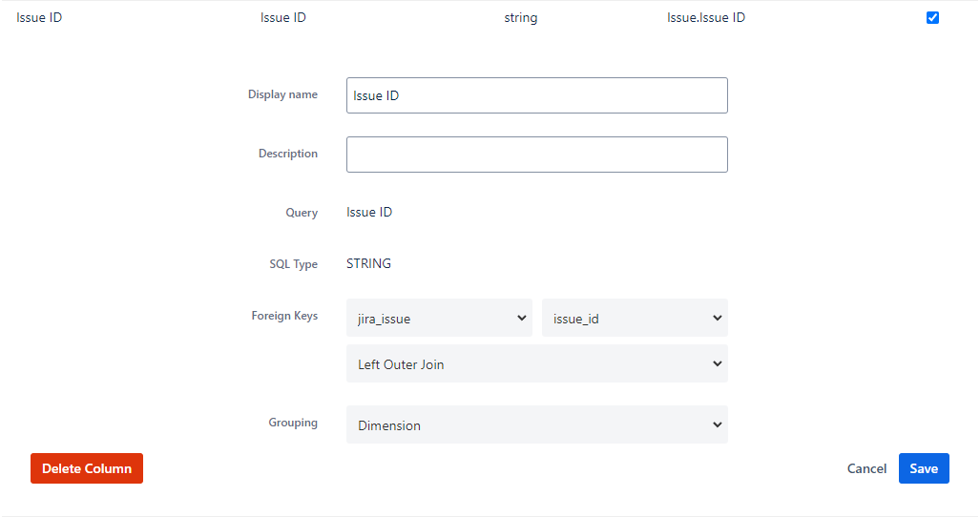The image size is (980, 517).
Task: Focus the empty Description text field
Action: (536, 155)
